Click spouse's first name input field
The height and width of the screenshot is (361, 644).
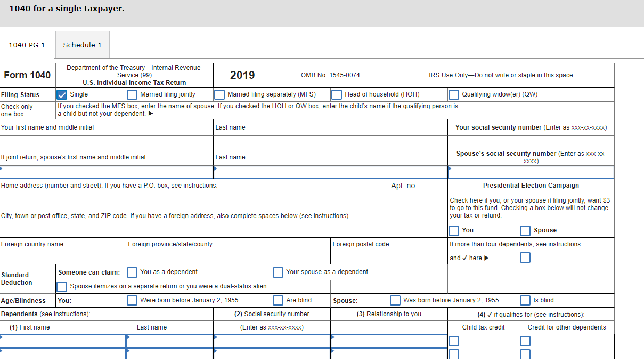(107, 172)
